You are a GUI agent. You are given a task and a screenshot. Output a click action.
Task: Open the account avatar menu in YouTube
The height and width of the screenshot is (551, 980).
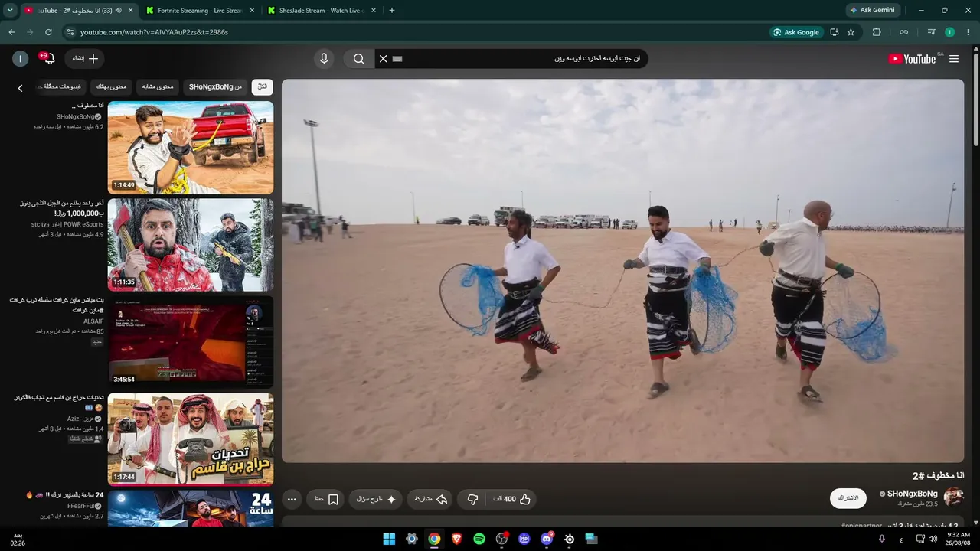click(21, 59)
